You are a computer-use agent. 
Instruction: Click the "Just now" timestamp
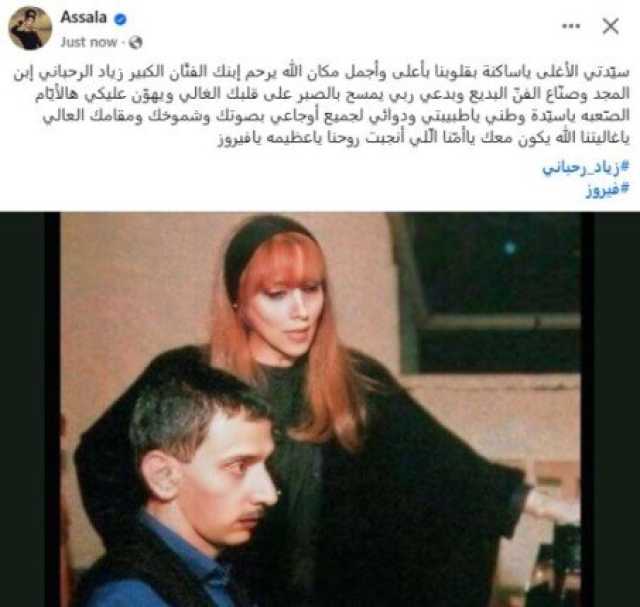pyautogui.click(x=89, y=42)
